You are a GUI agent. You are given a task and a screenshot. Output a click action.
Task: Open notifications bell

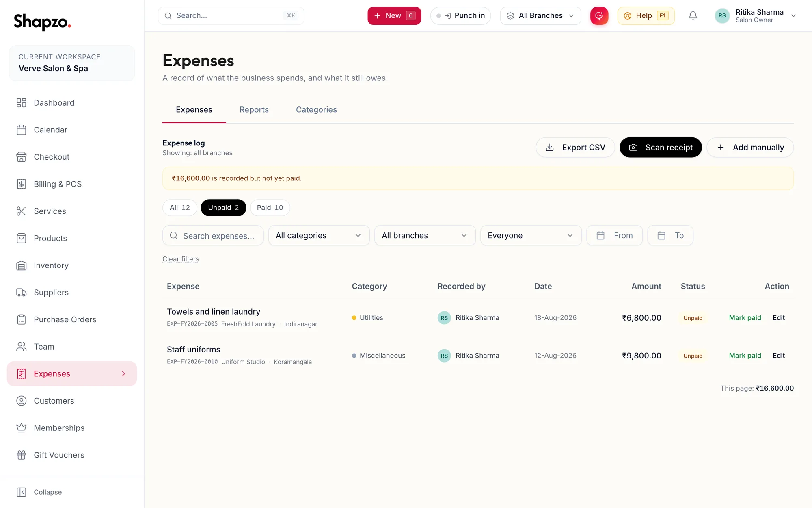click(x=693, y=16)
